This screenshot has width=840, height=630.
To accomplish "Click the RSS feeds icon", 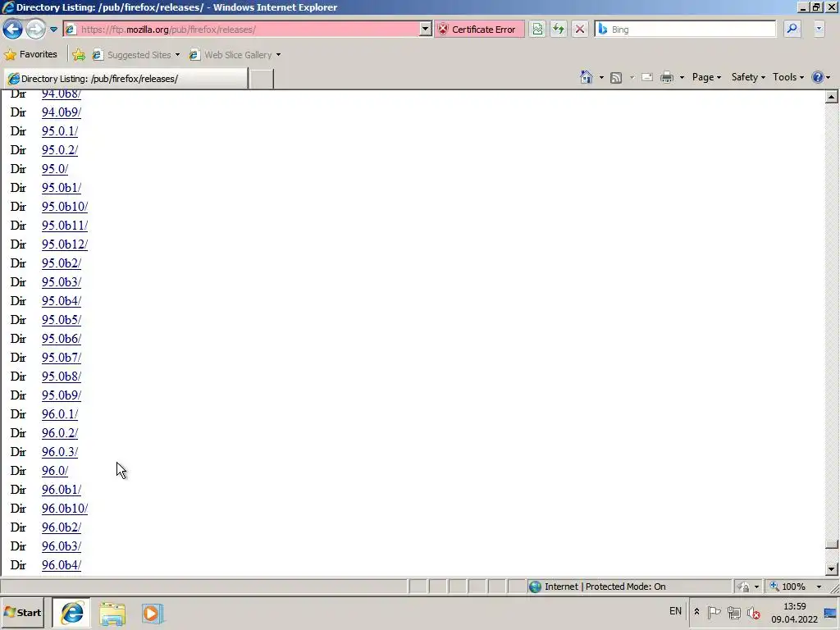I will click(x=616, y=78).
